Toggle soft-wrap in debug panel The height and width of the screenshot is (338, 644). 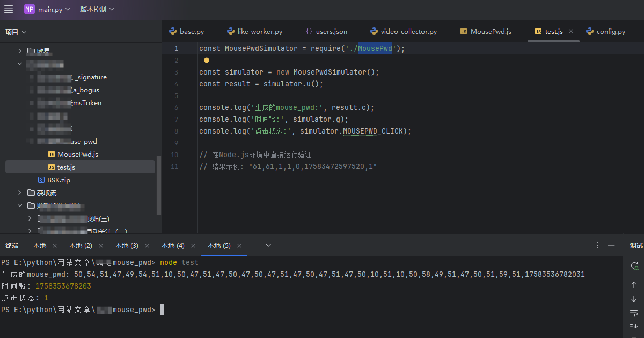pyautogui.click(x=634, y=313)
